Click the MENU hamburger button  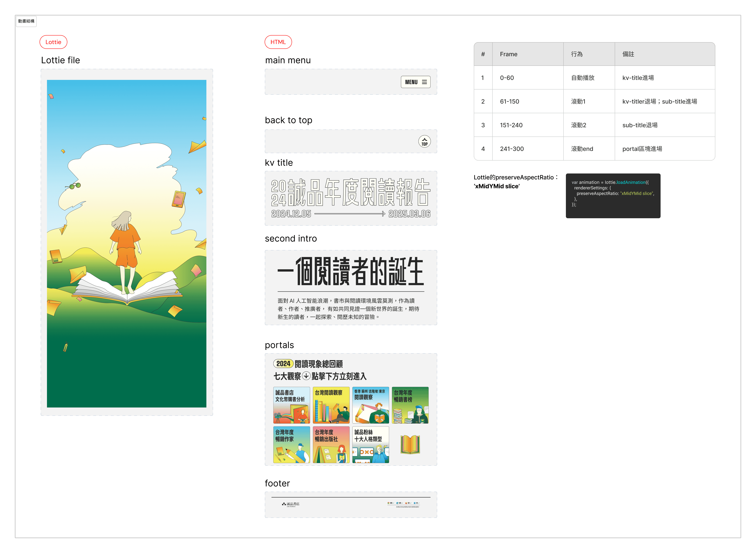pyautogui.click(x=415, y=82)
